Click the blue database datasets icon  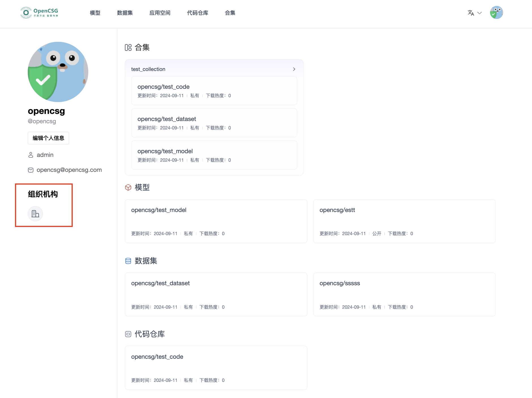pos(128,261)
